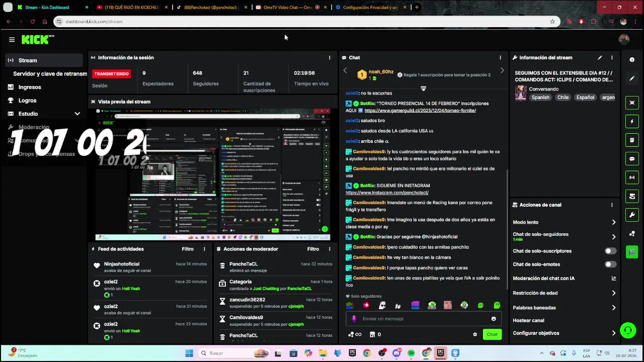The image size is (644, 362).
Task: Open the Kick logo home
Action: click(38, 39)
